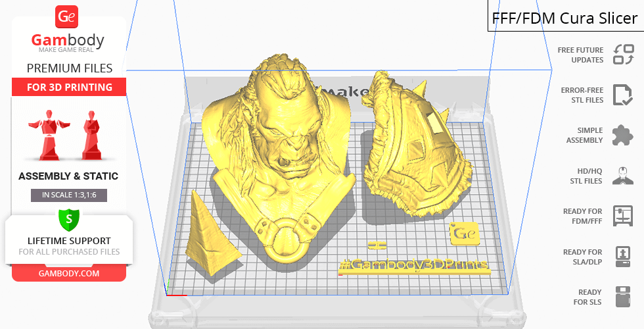The image size is (644, 329).
Task: Click the FOR 3D PRINTING red banner
Action: click(x=68, y=88)
